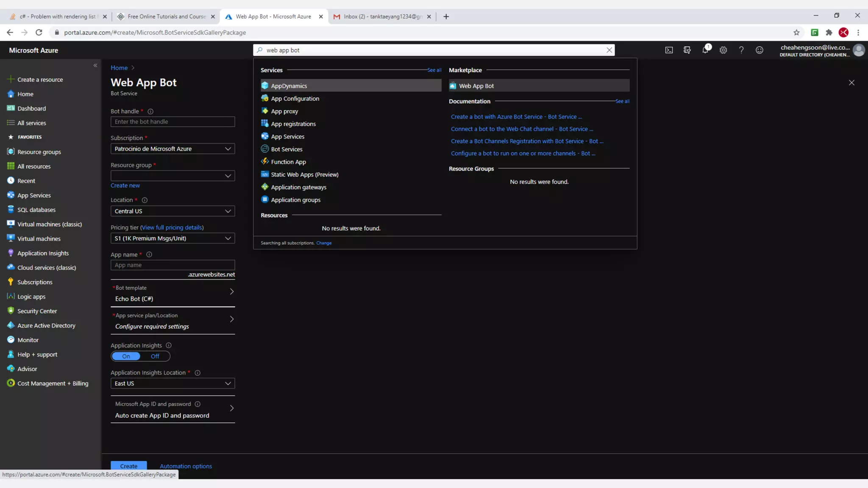Switch Application Insights to Off

click(155, 356)
